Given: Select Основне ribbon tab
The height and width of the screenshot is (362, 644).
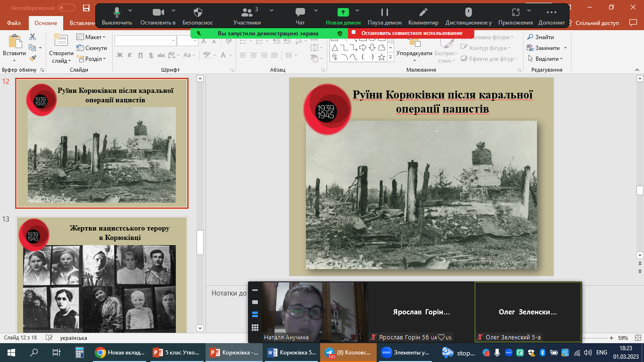Looking at the screenshot, I should [46, 23].
